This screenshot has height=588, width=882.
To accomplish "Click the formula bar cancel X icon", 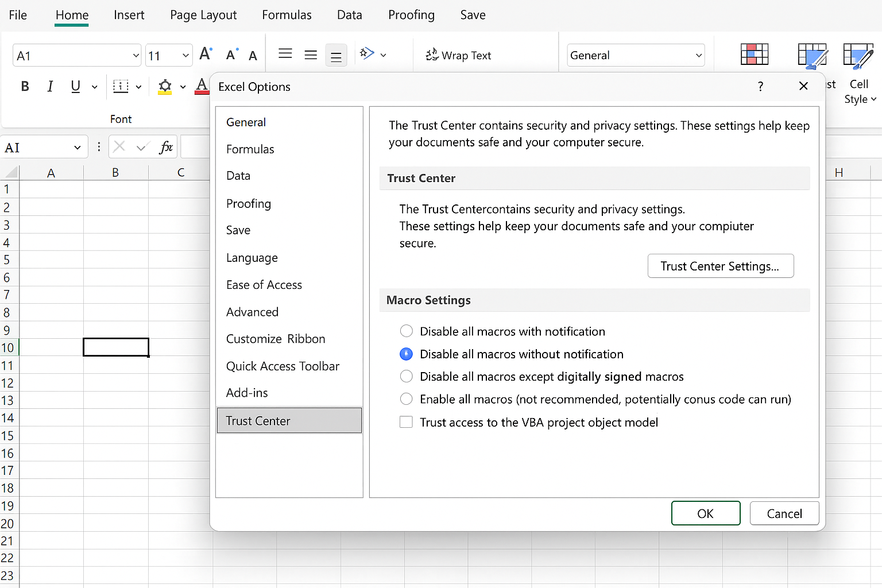I will point(119,147).
